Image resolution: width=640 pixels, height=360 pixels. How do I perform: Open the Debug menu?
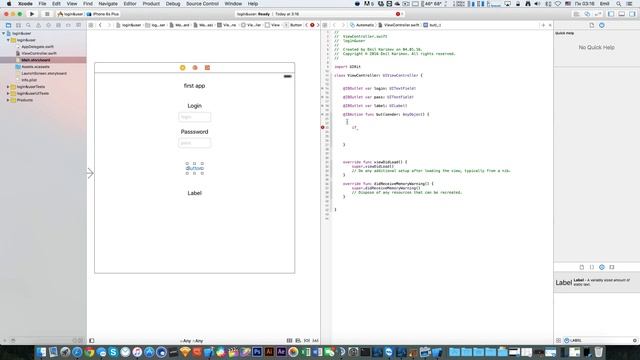(173, 4)
